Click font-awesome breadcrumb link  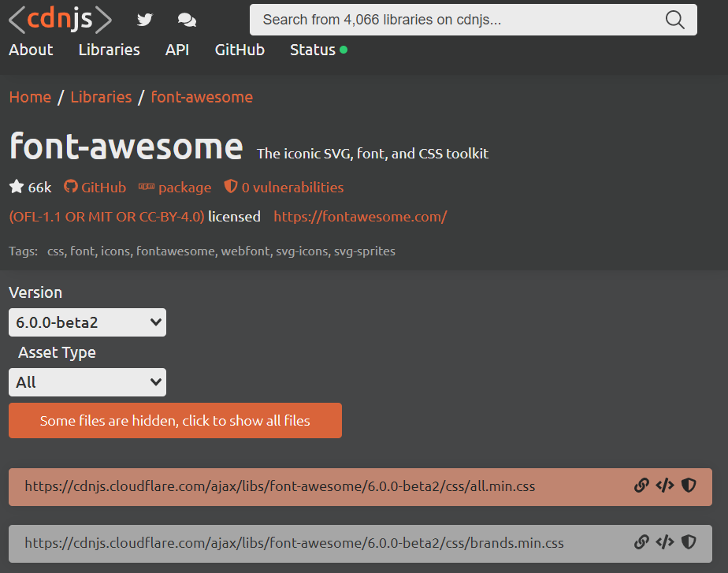[202, 97]
